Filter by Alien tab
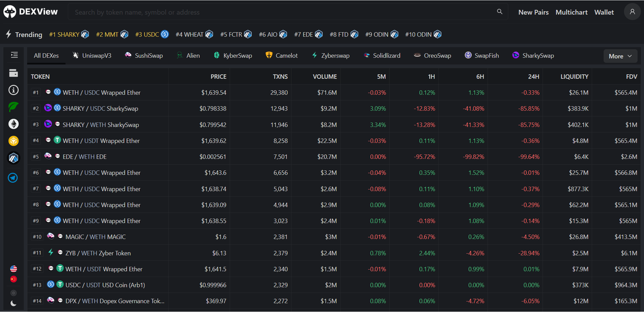The width and height of the screenshot is (644, 312). (188, 55)
